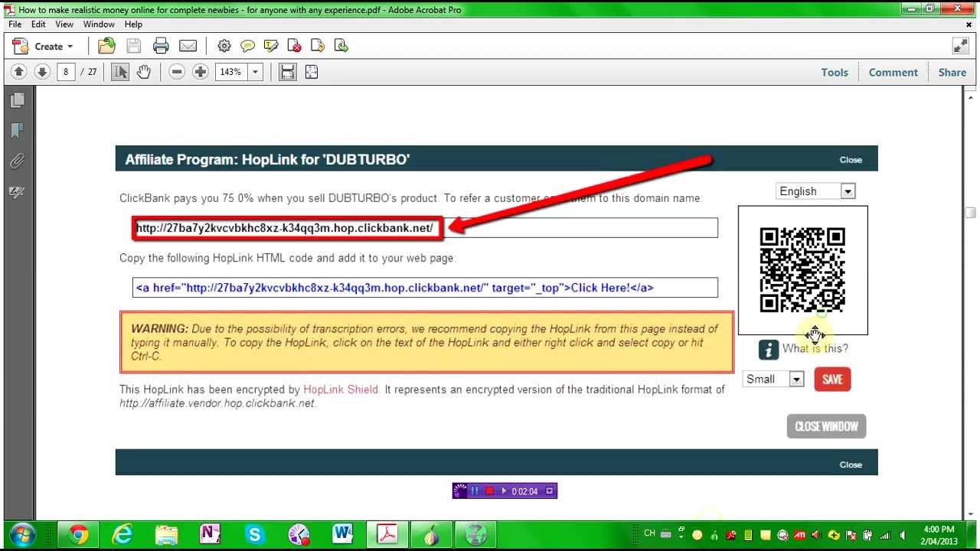Viewport: 980px width, 551px height.
Task: Click the CLOSE WINDOW button
Action: (x=826, y=426)
